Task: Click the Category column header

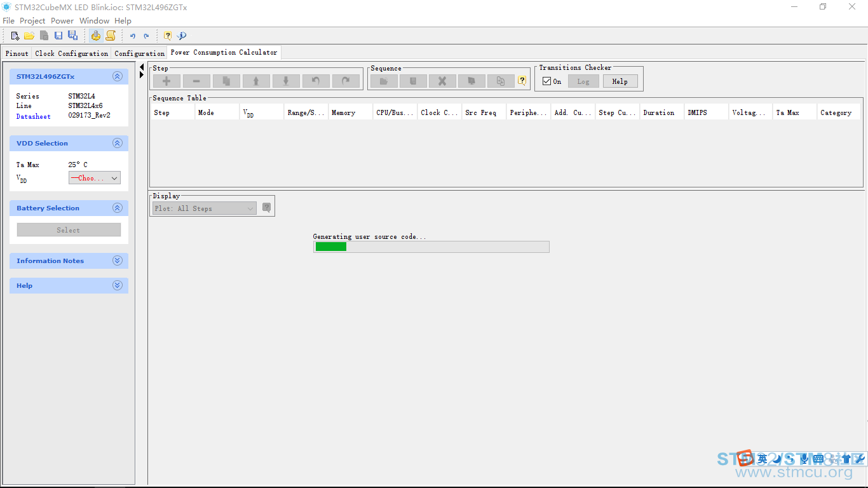Action: point(839,112)
